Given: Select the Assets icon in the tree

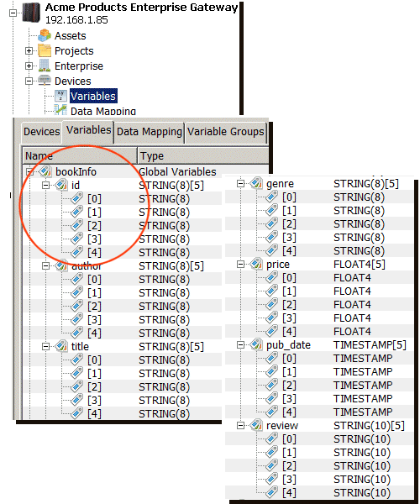Looking at the screenshot, I should click(x=45, y=35).
